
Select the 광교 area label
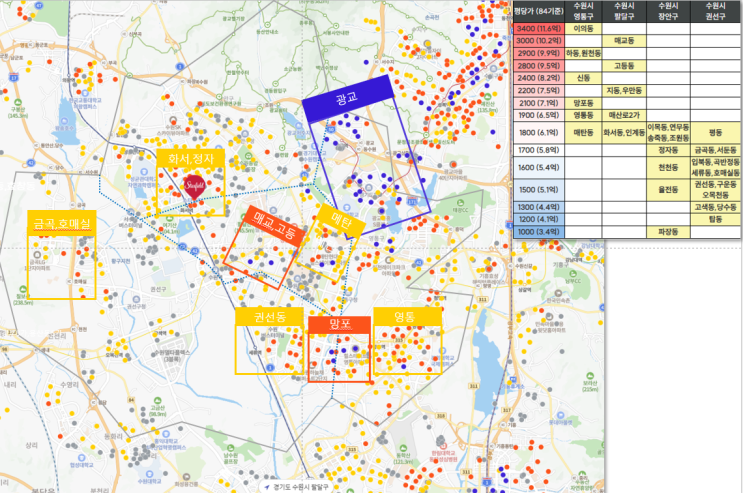tap(348, 98)
